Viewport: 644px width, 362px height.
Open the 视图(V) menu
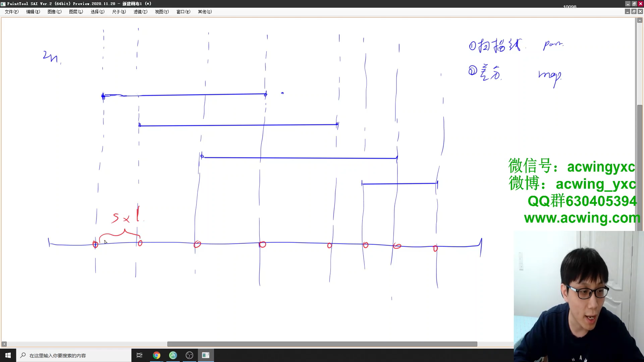pyautogui.click(x=162, y=12)
